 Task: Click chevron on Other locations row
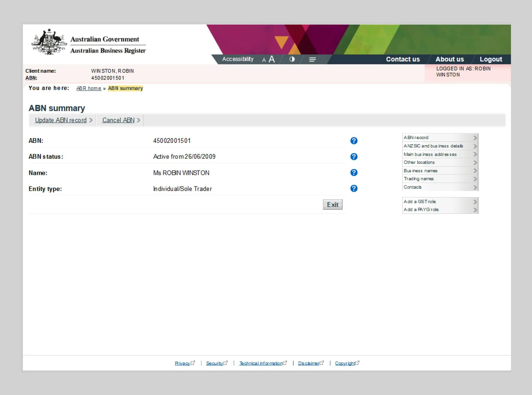click(x=475, y=163)
